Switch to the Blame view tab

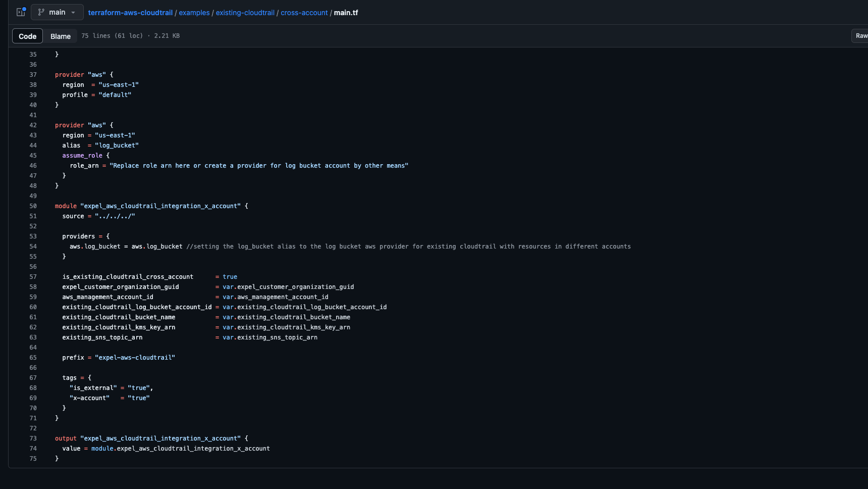point(61,36)
